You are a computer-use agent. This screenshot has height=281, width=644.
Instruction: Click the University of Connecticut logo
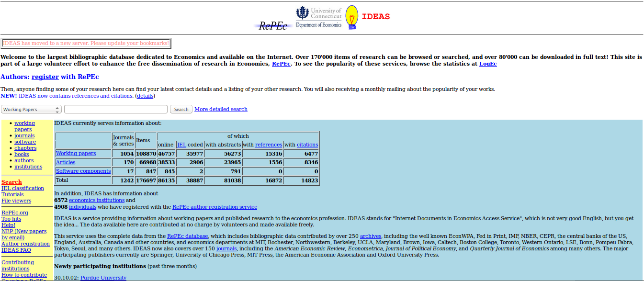point(318,17)
